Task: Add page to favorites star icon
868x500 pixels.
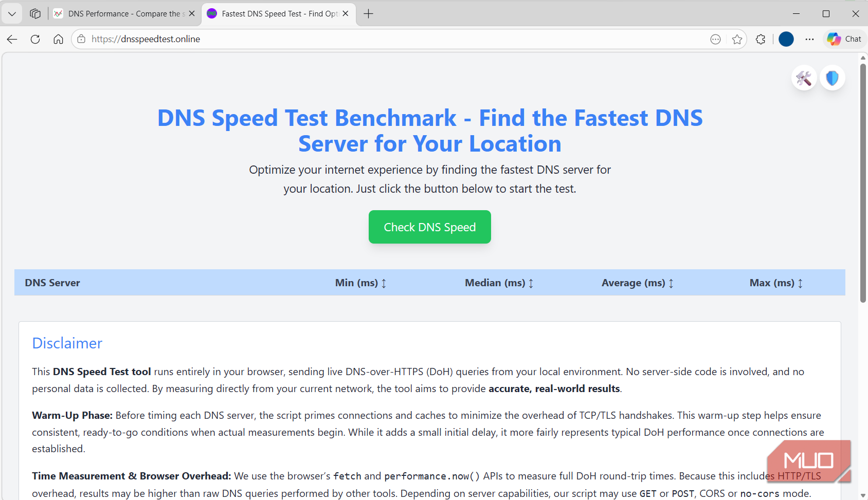Action: click(737, 39)
